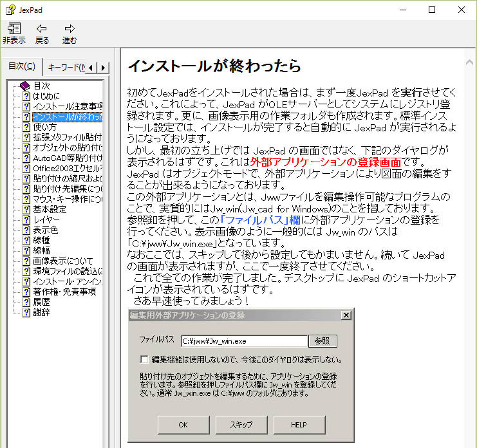Open the マウス・キー操作について topic
The image size is (477, 448).
tap(68, 199)
